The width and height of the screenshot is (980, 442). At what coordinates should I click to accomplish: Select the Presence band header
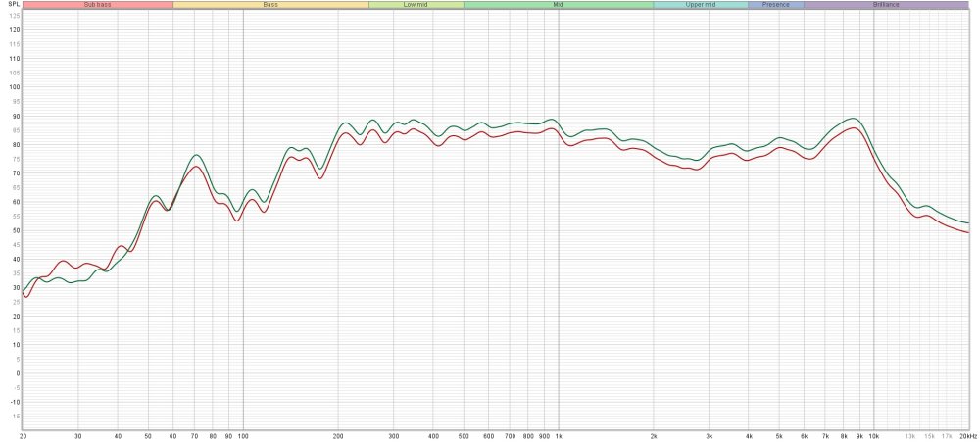[x=775, y=5]
